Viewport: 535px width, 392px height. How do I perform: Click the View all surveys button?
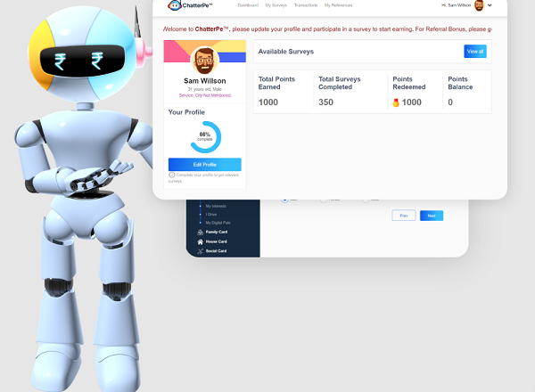pos(475,52)
